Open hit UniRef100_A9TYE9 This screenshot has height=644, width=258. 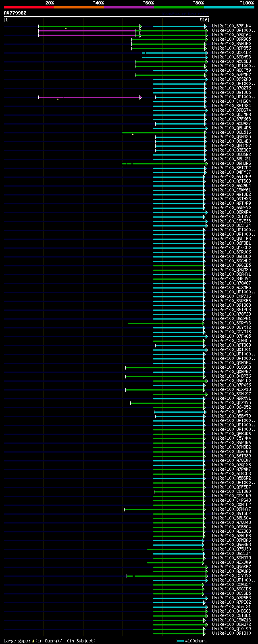point(231,177)
